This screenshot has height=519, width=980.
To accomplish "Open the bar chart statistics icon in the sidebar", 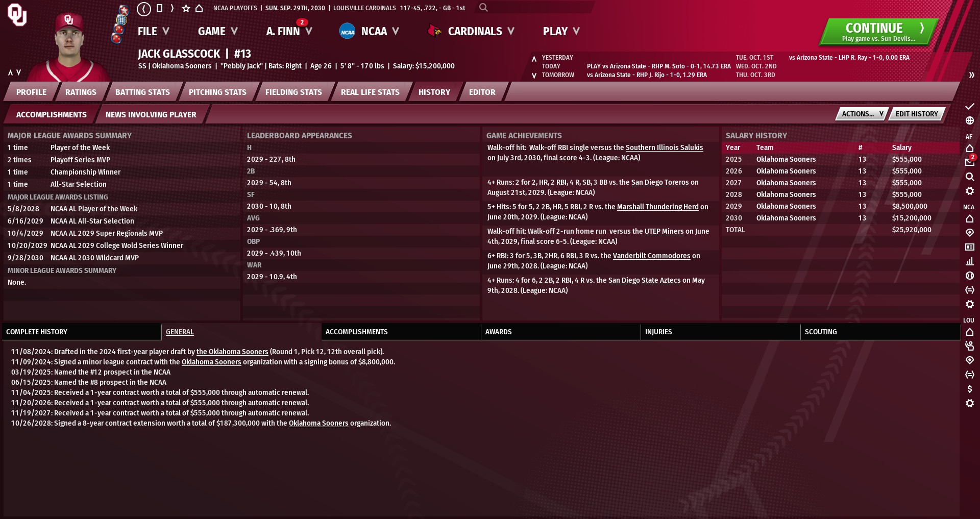I will point(970,261).
